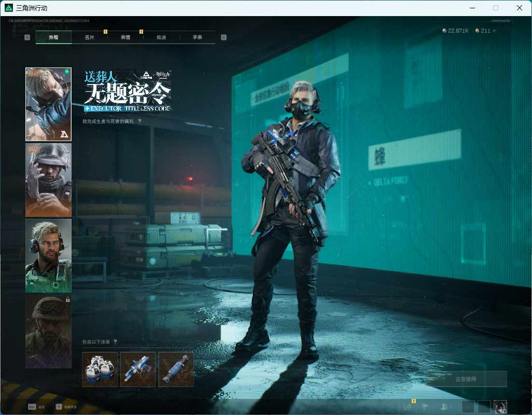Screen dimensions: 532x415
Task: Open the friends list icon
Action: [x=445, y=406]
